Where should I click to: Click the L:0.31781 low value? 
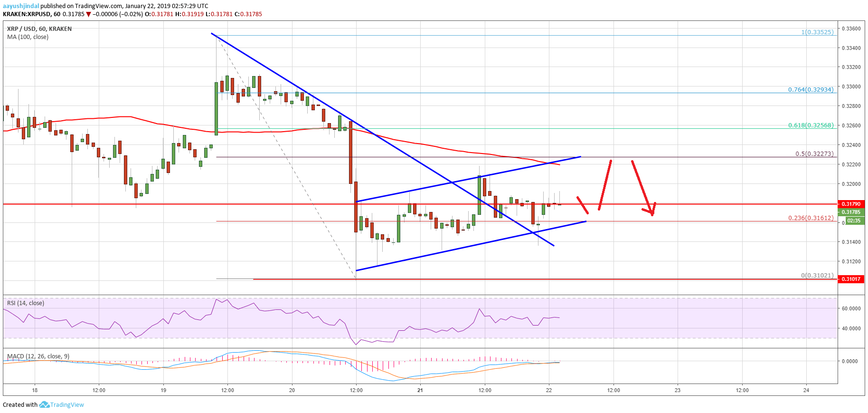[219, 14]
